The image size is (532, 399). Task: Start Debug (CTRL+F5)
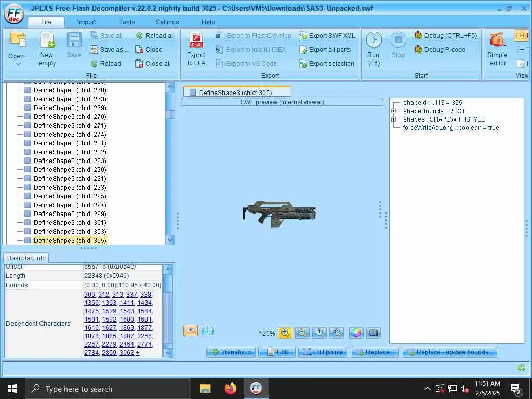[445, 36]
